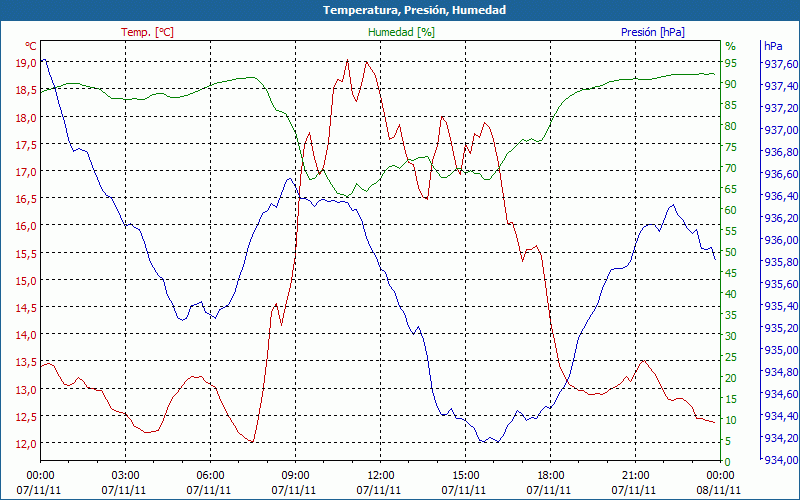This screenshot has height=500, width=800.
Task: Click the 18,5 temperature axis value
Action: [27, 90]
